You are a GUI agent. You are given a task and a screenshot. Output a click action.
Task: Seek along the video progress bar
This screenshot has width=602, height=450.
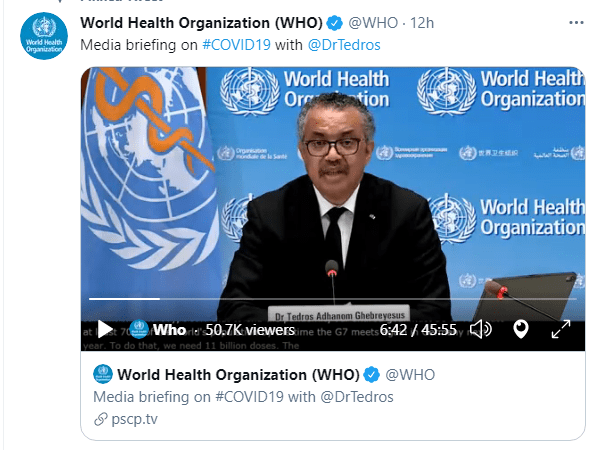click(332, 299)
